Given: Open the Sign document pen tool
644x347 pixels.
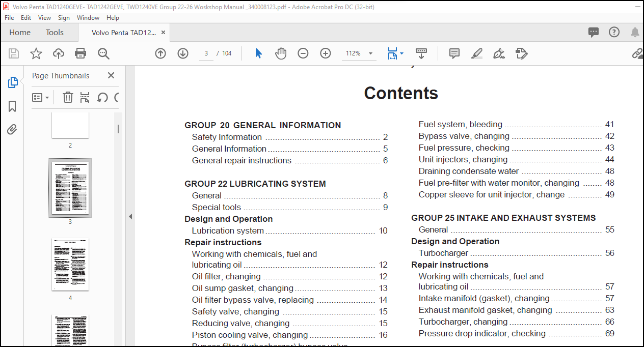Looking at the screenshot, I should [499, 53].
